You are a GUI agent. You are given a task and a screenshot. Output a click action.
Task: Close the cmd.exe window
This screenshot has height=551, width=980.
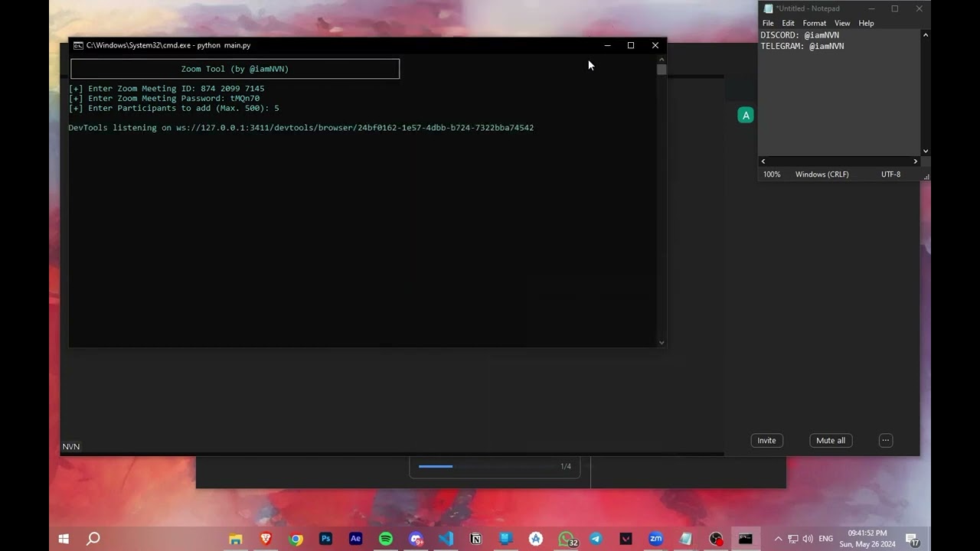(x=655, y=45)
